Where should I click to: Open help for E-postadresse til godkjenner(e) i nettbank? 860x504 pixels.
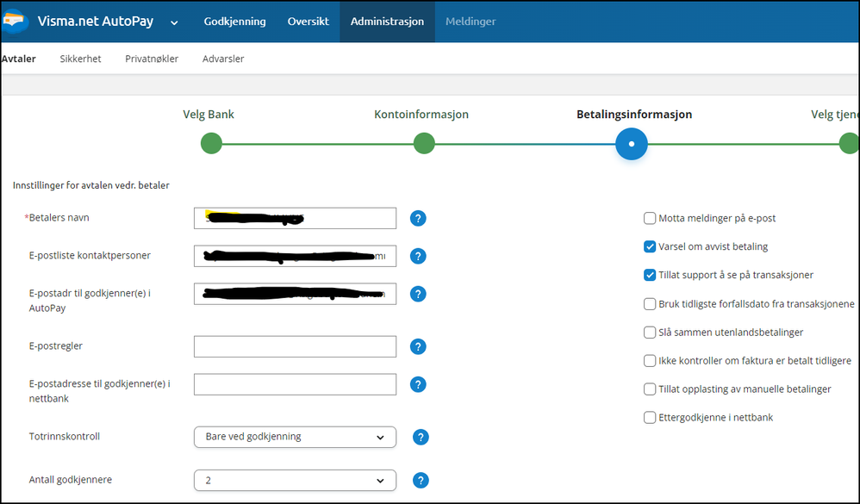coord(418,384)
